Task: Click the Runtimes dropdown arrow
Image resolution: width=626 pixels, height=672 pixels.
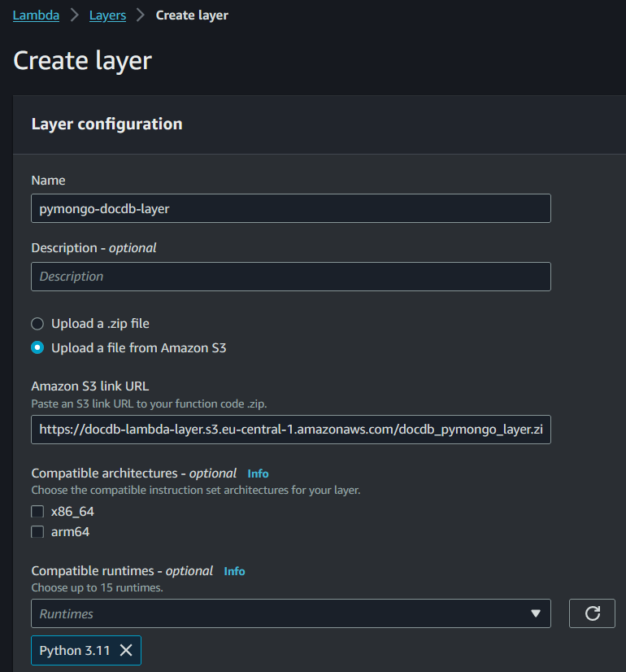Action: [x=535, y=613]
